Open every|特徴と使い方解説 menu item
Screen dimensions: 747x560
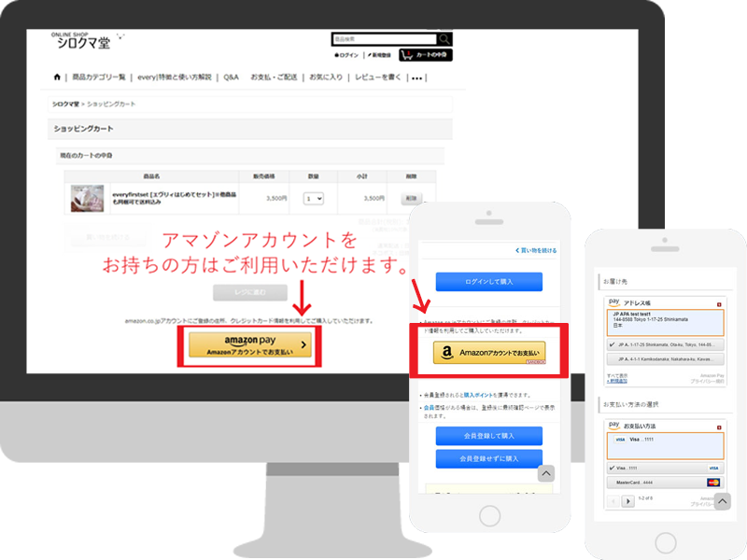pyautogui.click(x=175, y=77)
